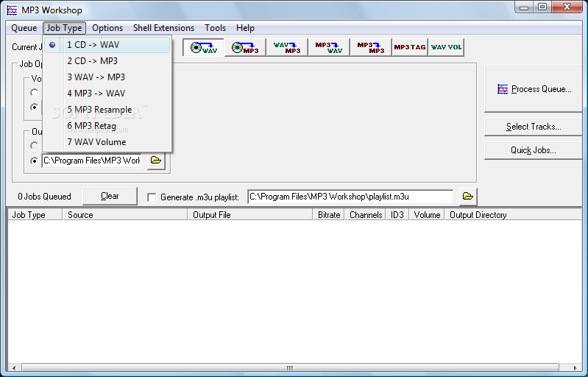Open the Tools menu

(x=215, y=28)
